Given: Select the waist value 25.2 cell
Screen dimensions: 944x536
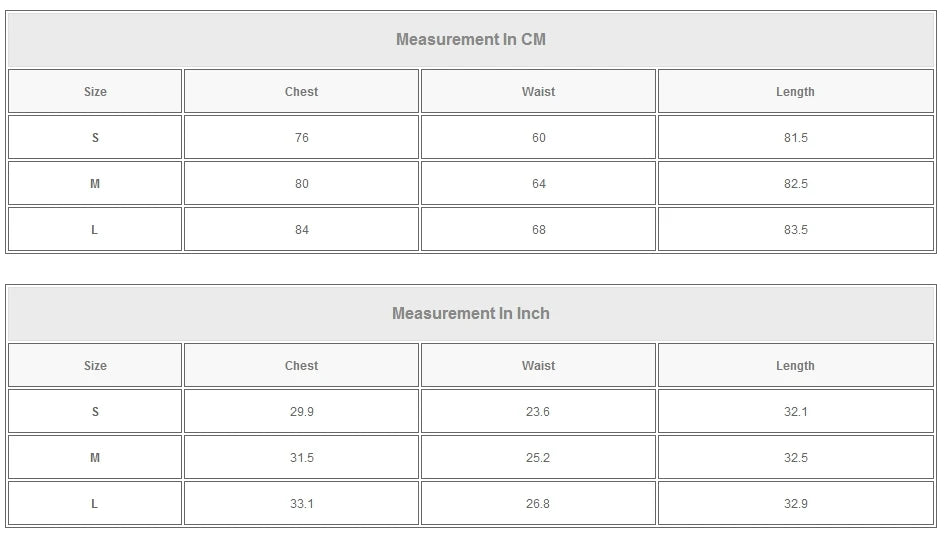Looking at the screenshot, I should tap(538, 458).
